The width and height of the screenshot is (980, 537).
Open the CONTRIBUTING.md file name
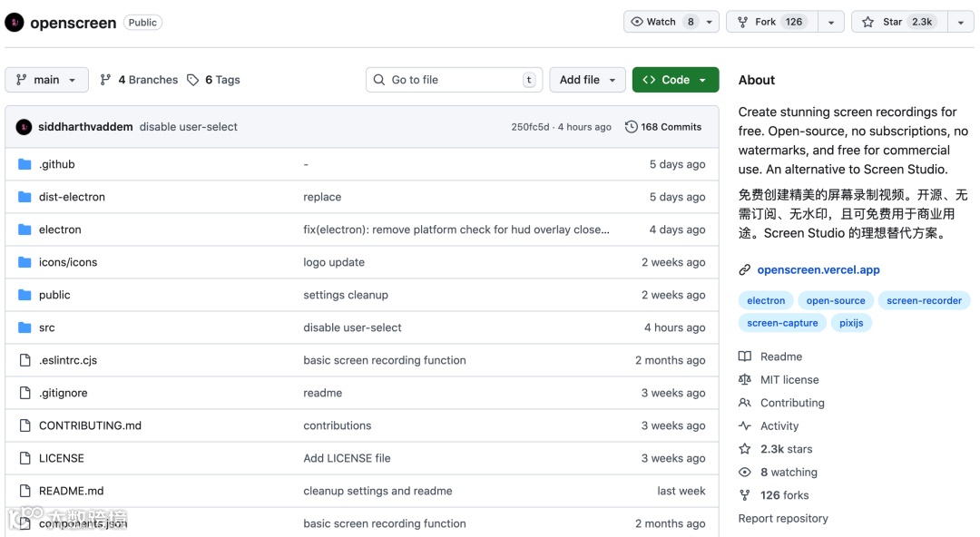tap(90, 425)
